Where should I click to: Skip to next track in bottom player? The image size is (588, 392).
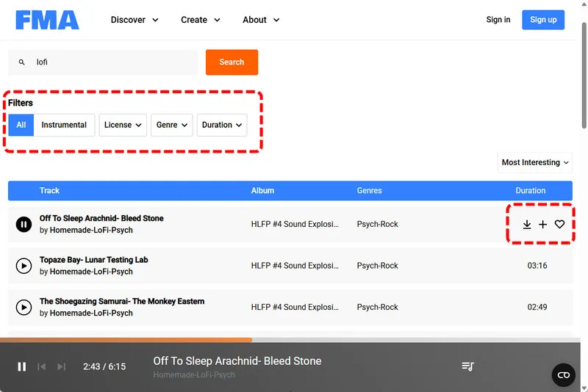point(61,366)
